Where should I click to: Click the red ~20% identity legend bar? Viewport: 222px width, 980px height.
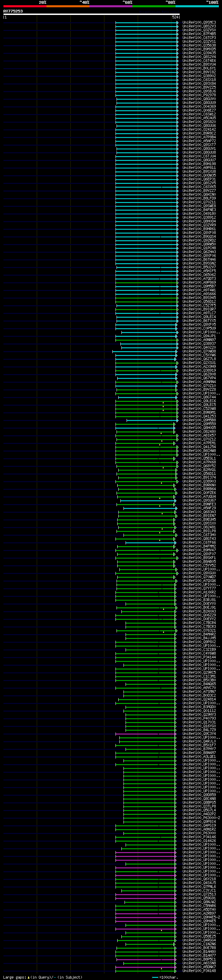(x=25, y=6)
